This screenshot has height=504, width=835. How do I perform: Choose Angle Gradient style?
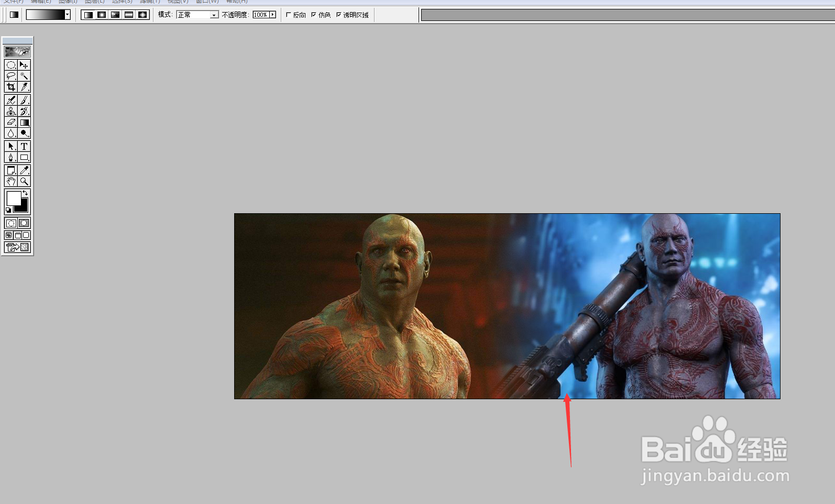(115, 15)
